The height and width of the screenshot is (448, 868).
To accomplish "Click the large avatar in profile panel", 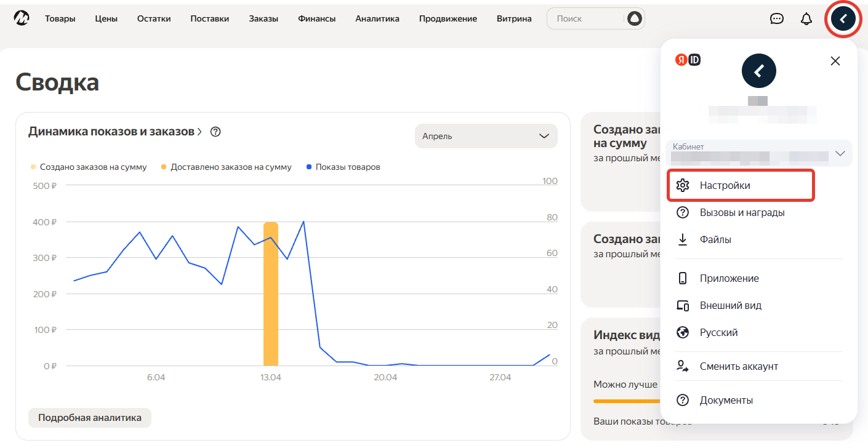I will tap(759, 71).
